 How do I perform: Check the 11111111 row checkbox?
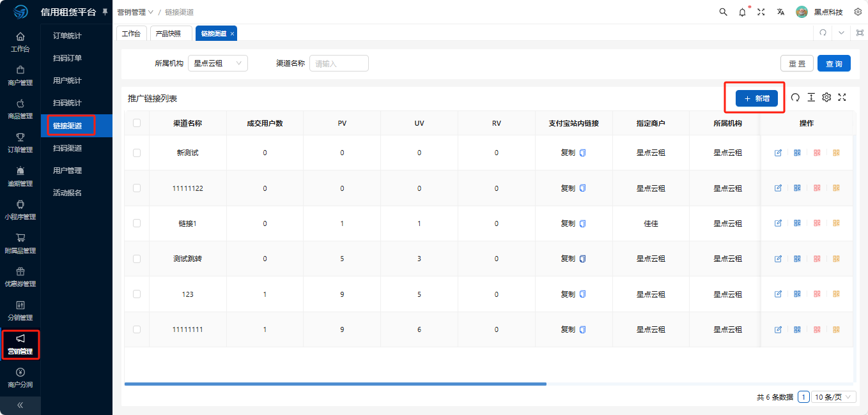[x=137, y=329]
